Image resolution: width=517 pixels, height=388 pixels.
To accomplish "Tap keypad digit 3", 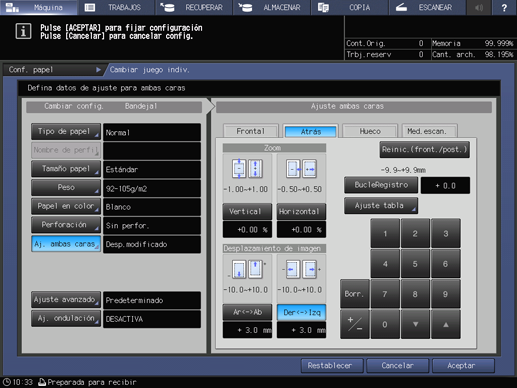I will point(446,233).
